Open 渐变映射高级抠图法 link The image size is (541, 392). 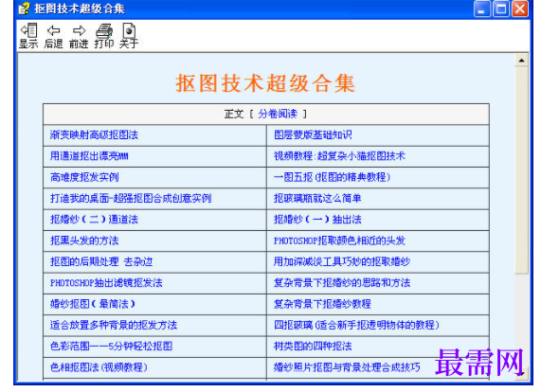(x=94, y=134)
